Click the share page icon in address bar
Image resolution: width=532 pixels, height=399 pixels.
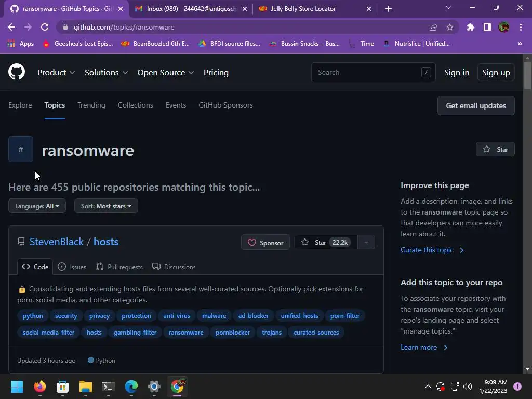pyautogui.click(x=433, y=27)
